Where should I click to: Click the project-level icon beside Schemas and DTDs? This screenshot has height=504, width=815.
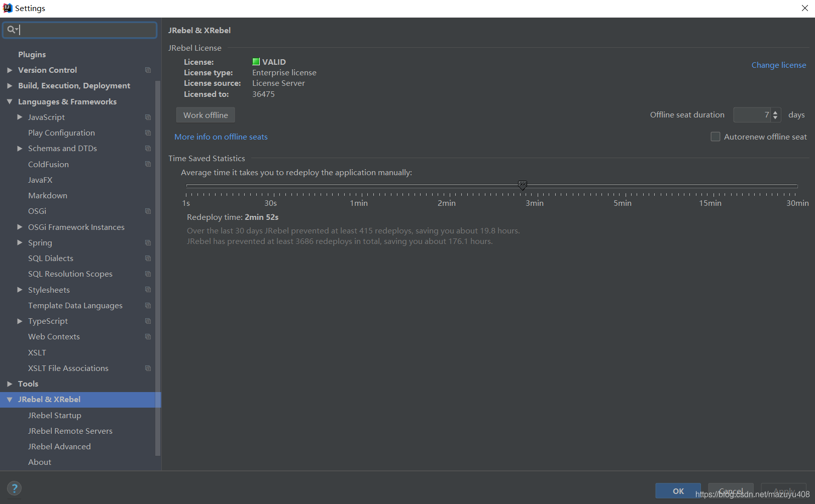pos(148,149)
